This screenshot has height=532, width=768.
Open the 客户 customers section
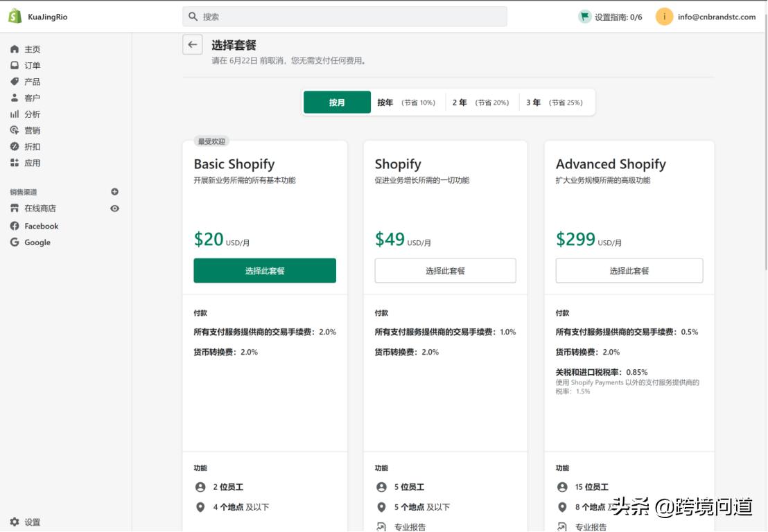coord(32,98)
